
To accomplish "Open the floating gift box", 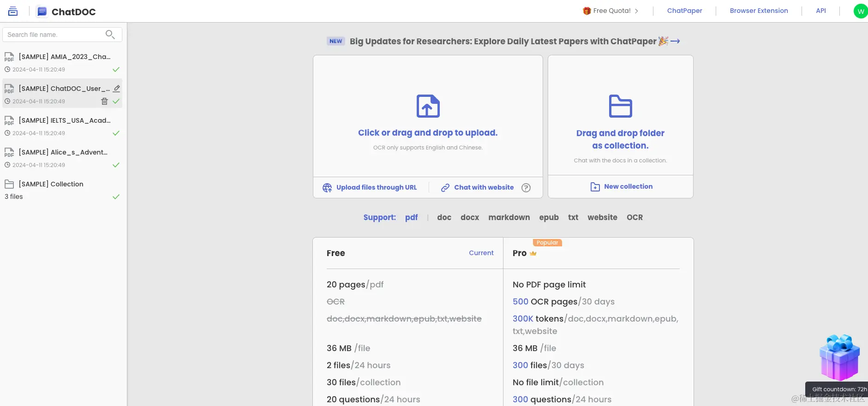I will click(x=839, y=358).
